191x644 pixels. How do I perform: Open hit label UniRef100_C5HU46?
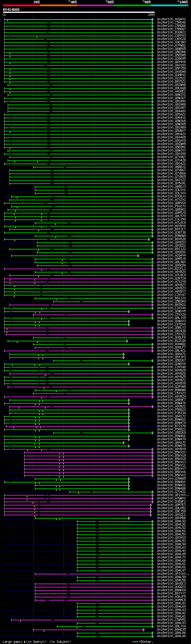171,23
